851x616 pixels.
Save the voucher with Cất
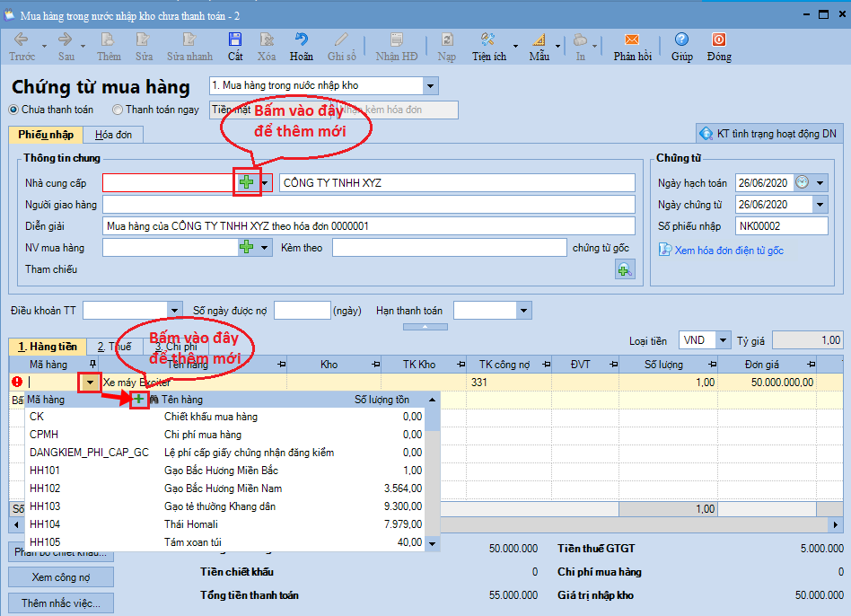click(x=235, y=46)
